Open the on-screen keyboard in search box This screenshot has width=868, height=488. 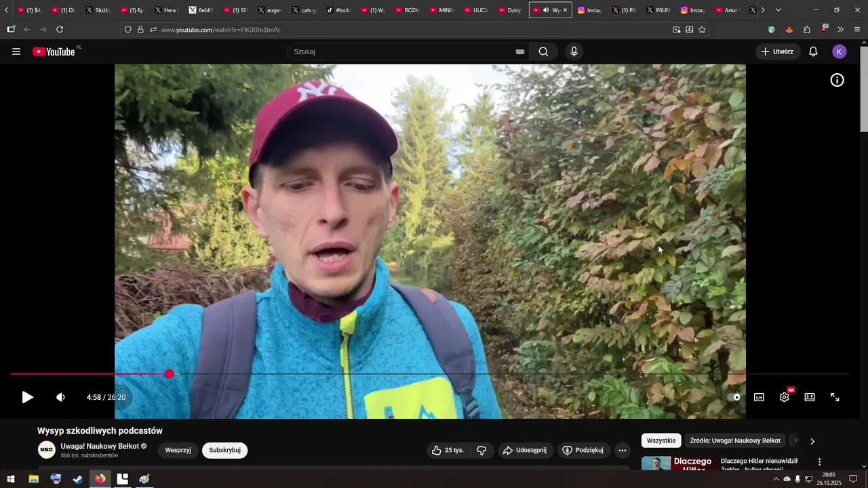coord(520,52)
